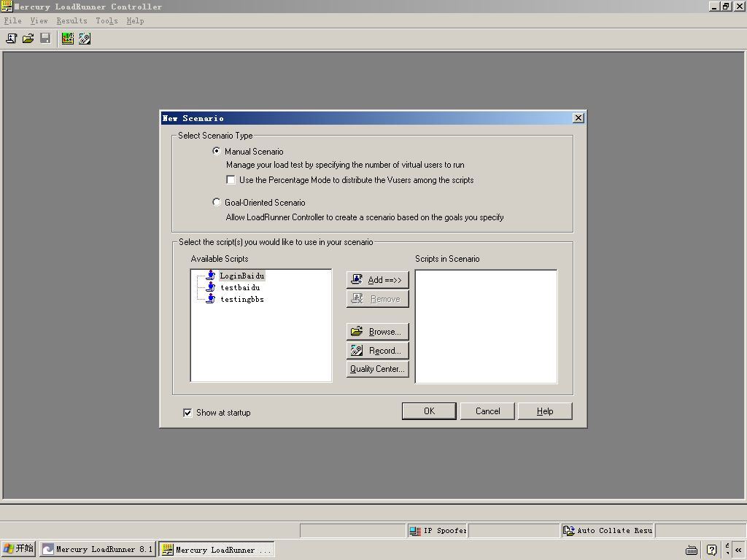Open the Results menu
The width and height of the screenshot is (747, 560).
click(x=72, y=20)
